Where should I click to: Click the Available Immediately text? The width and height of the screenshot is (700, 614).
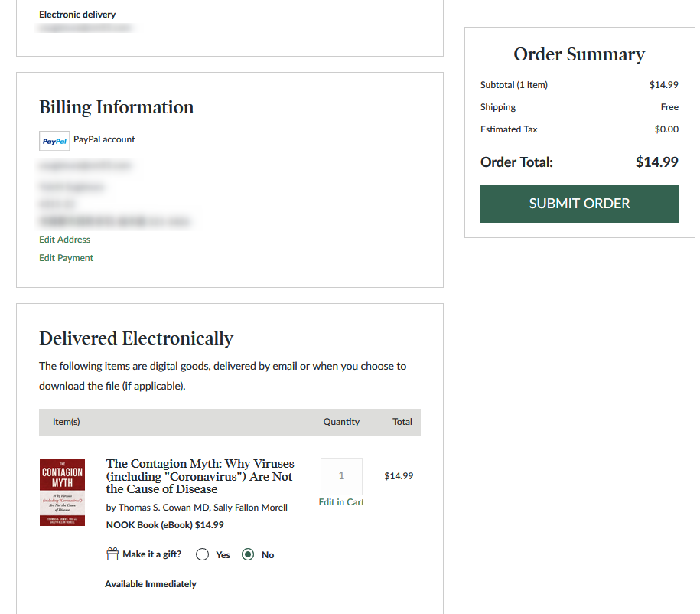point(151,584)
